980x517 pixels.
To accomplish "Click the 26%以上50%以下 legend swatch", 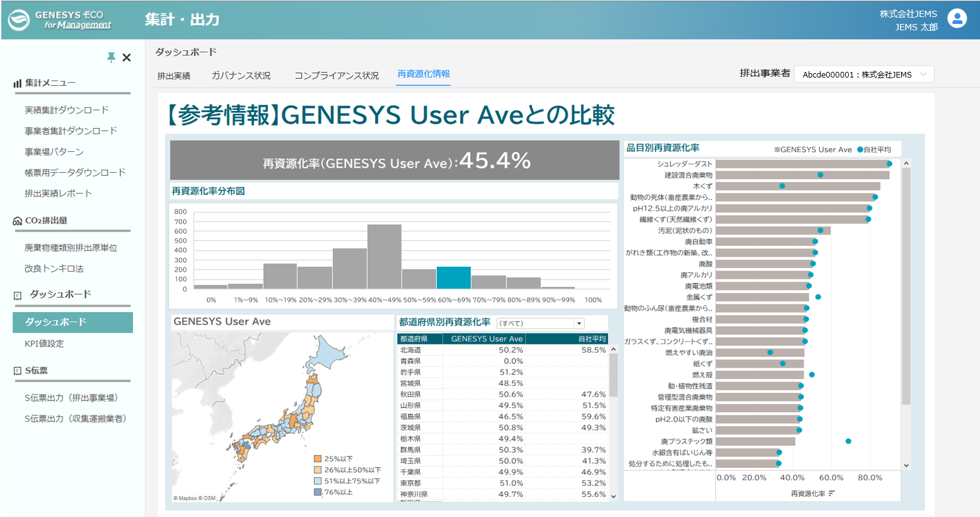I will [318, 470].
